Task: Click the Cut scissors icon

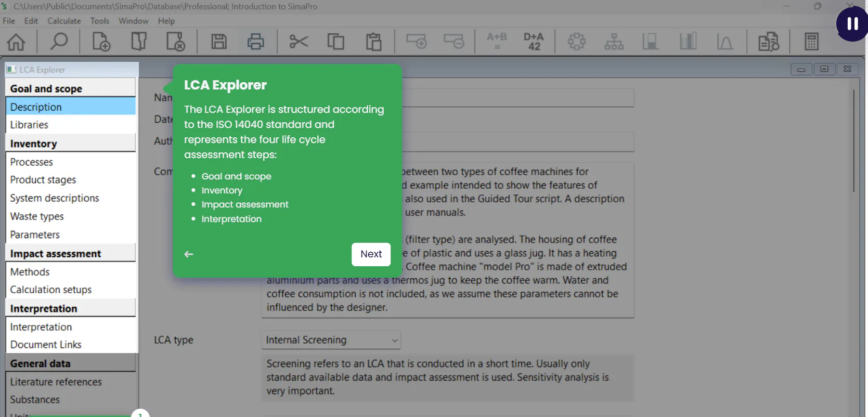Action: click(x=299, y=41)
